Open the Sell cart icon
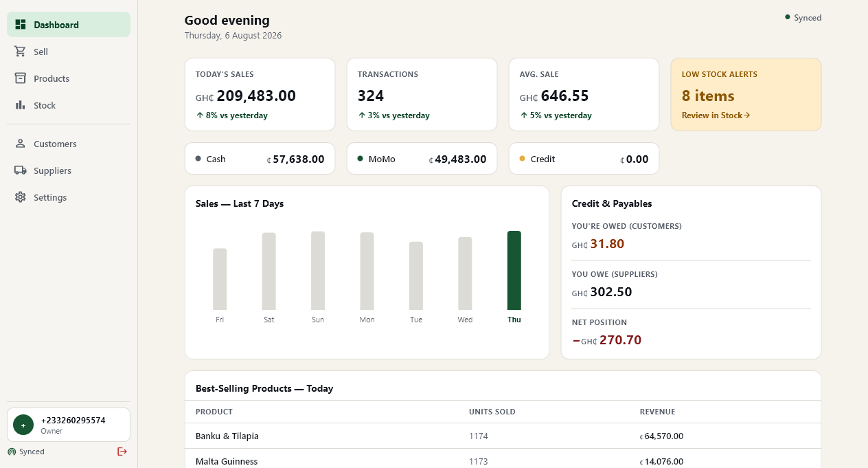Image resolution: width=868 pixels, height=468 pixels. point(21,52)
